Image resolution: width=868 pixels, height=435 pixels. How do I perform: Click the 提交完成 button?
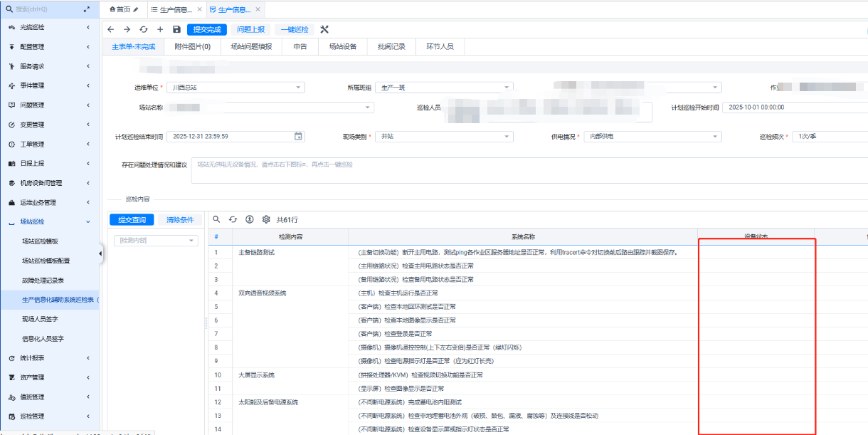coord(206,29)
